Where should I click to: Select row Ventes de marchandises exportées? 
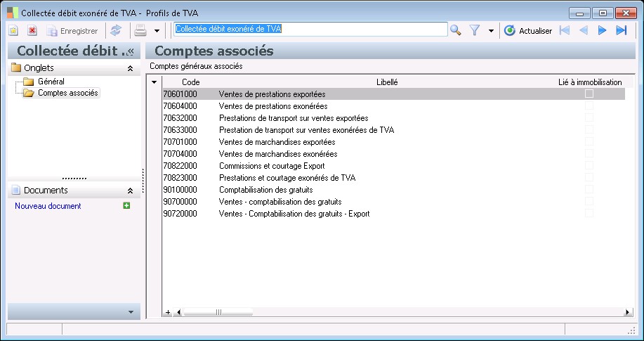(394, 142)
